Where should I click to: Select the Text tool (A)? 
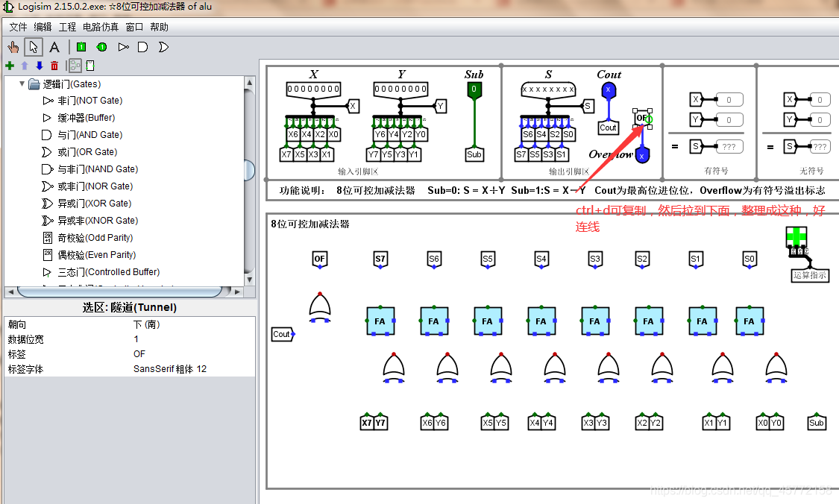click(54, 47)
